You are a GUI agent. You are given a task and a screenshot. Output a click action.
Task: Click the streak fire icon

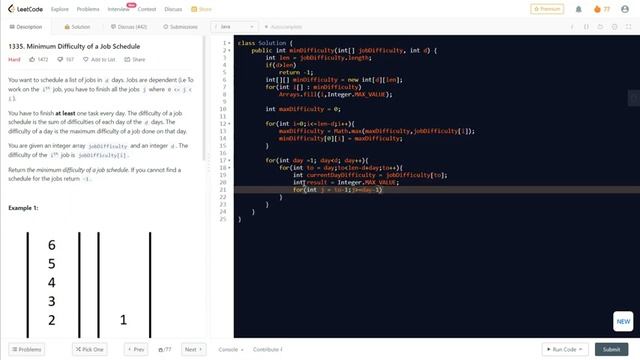coord(597,9)
